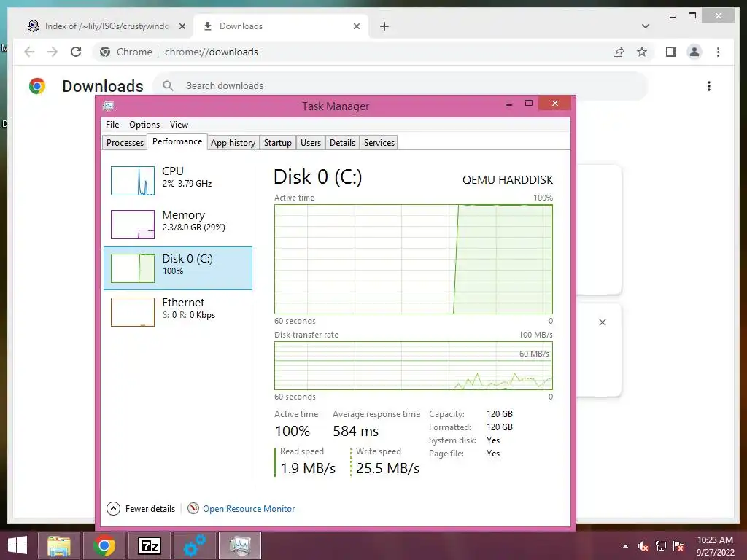Switch to the App history tab
This screenshot has width=747, height=560.
[x=233, y=143]
